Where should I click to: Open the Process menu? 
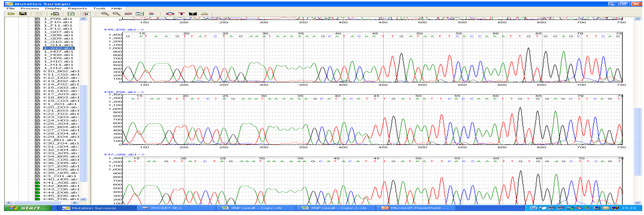[x=30, y=8]
